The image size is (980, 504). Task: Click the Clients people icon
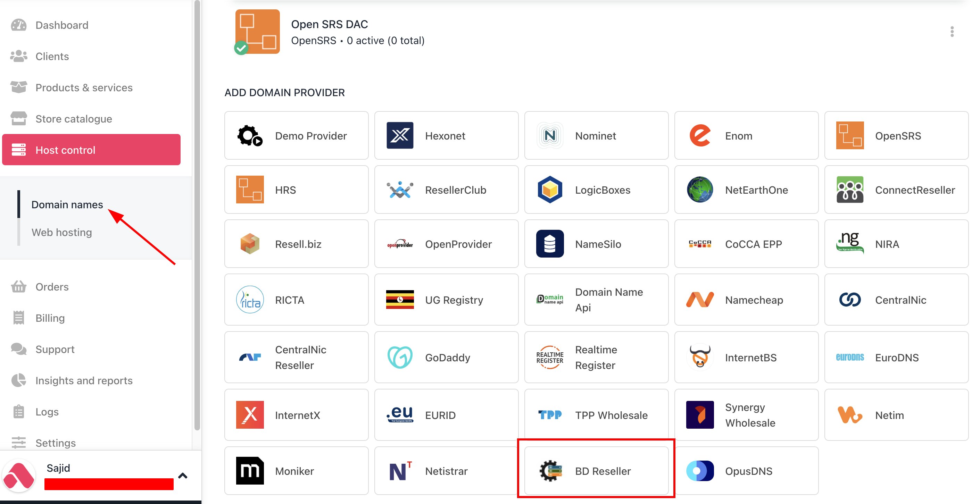19,56
